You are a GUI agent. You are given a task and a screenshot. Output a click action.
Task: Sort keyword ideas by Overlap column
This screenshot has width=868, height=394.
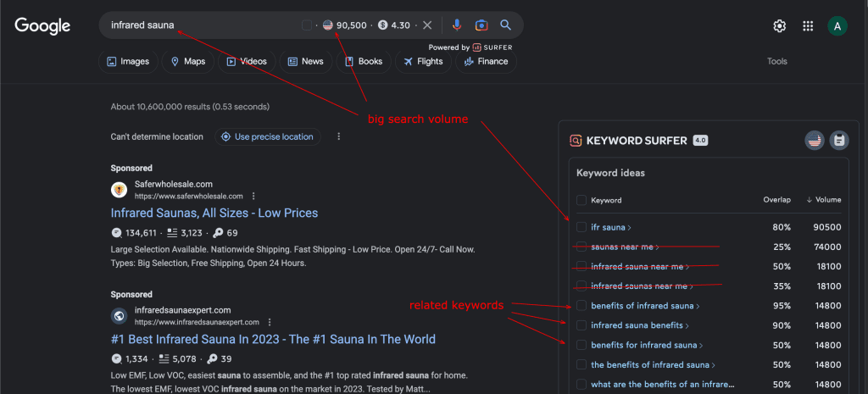coord(777,200)
